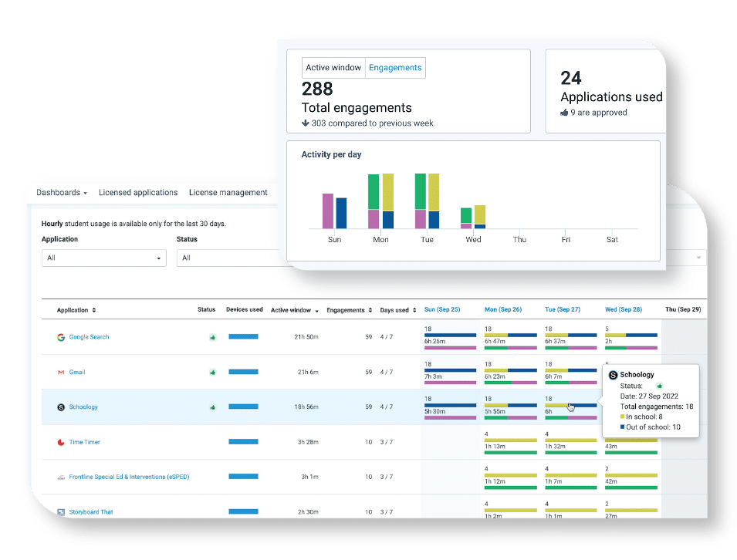Open the Time Timer application link
The width and height of the screenshot is (737, 560).
pyautogui.click(x=85, y=442)
